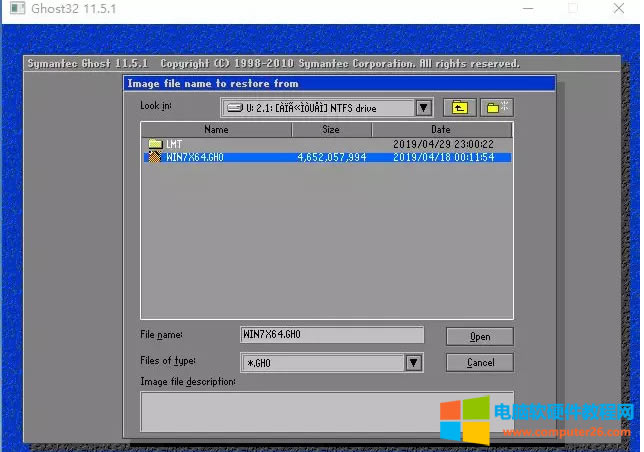Screen dimensions: 644x452
Task: Click the Cancel button
Action: click(x=480, y=363)
